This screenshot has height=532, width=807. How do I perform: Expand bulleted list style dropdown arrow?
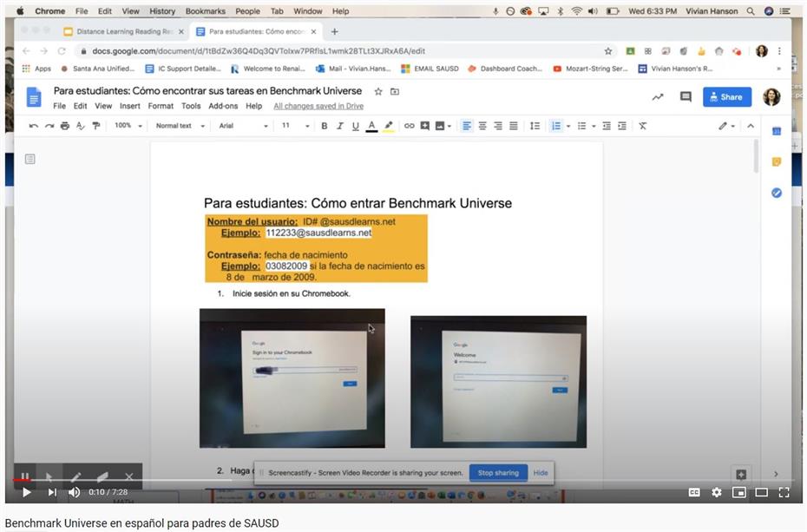click(x=594, y=126)
